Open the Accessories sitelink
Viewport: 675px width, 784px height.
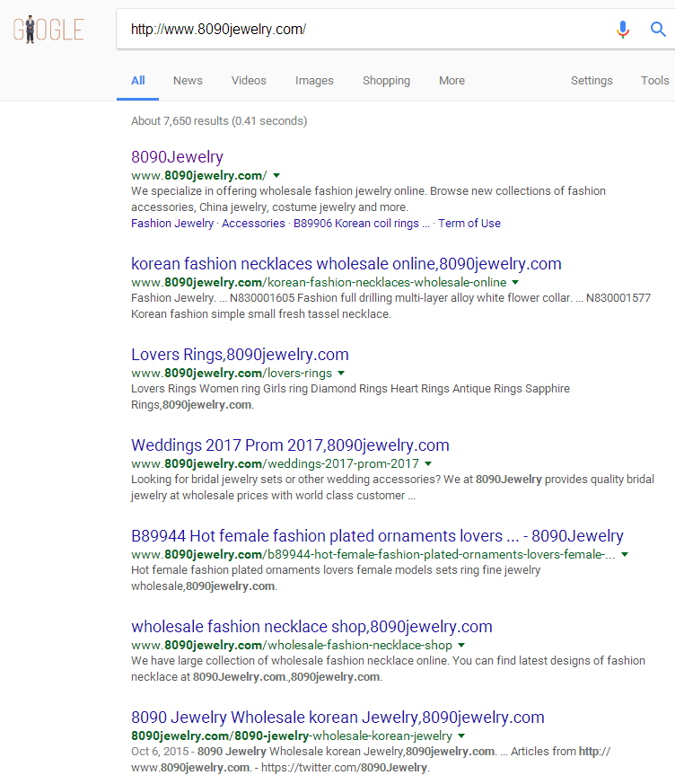coord(253,224)
